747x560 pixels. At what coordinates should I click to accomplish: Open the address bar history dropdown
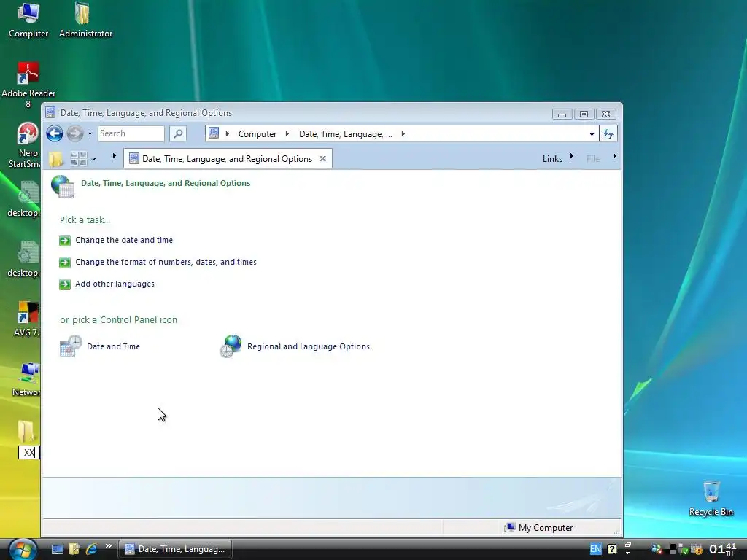pyautogui.click(x=592, y=134)
